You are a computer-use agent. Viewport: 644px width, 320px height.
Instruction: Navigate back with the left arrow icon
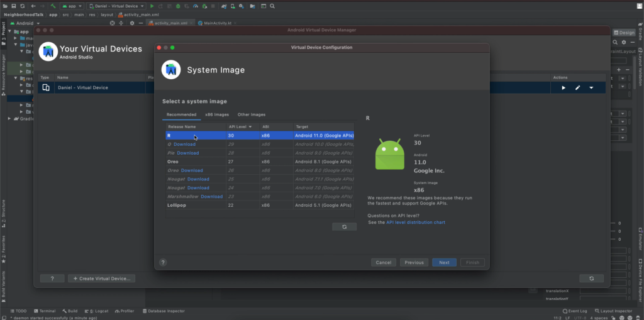(33, 6)
